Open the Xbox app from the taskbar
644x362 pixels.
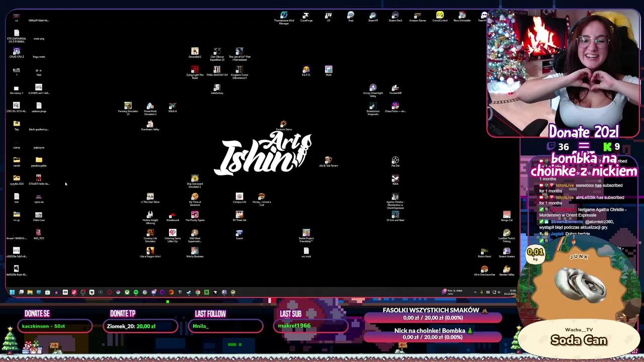(x=126, y=292)
